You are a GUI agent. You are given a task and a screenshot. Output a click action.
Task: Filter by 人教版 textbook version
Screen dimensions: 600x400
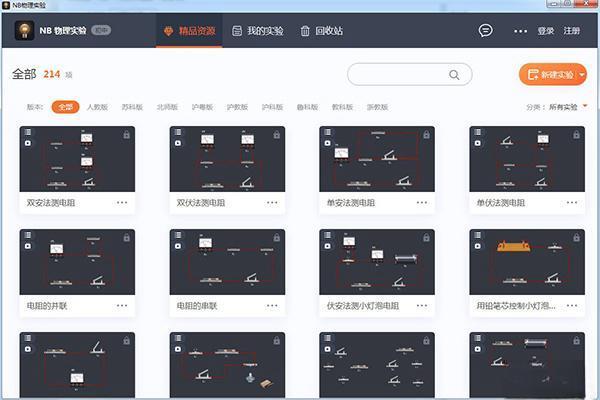pos(97,106)
